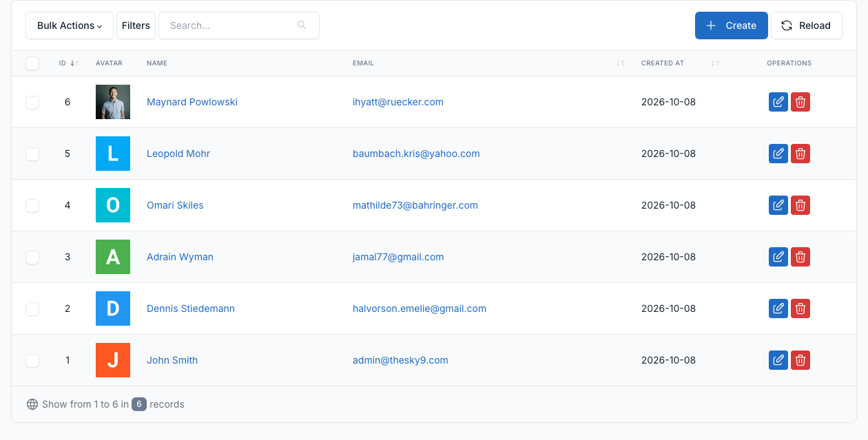Click the green A avatar of Adrain Wyman
Viewport: 868px width, 440px height.
tap(113, 257)
